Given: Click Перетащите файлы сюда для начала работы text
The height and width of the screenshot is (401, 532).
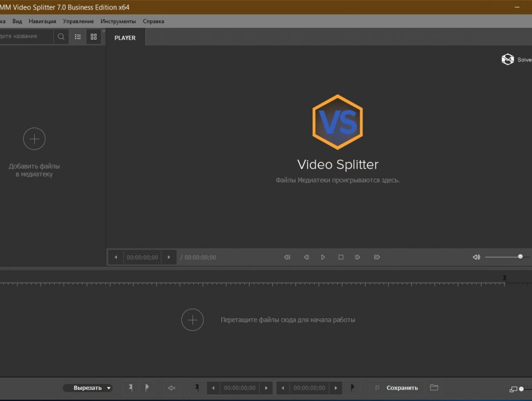Looking at the screenshot, I should pyautogui.click(x=288, y=320).
